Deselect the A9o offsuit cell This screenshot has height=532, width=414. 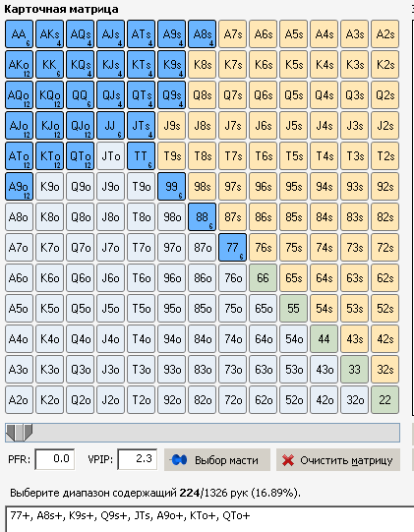19,187
